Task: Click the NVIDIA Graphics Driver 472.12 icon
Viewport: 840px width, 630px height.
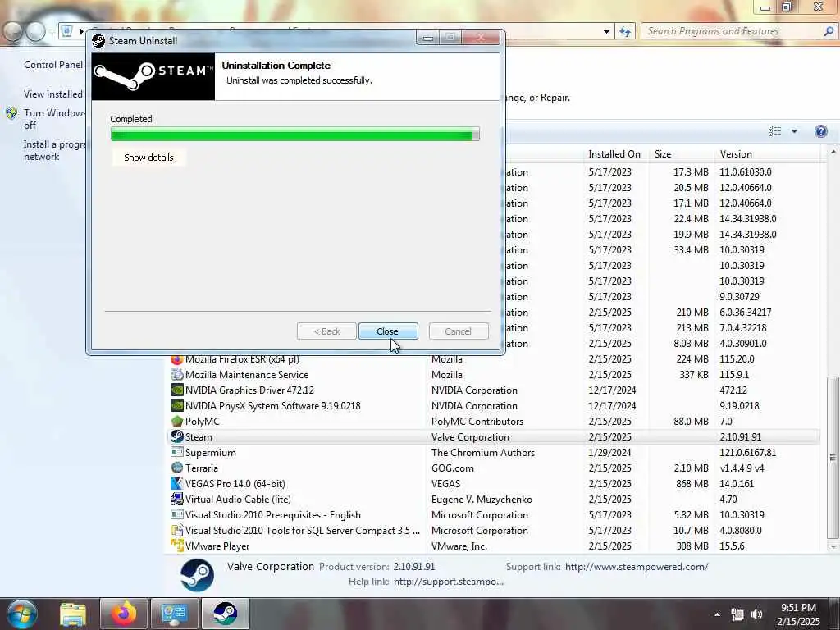Action: point(177,390)
